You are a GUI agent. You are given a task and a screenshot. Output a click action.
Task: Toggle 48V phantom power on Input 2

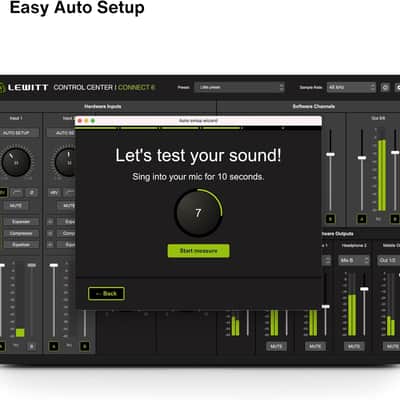pyautogui.click(x=54, y=192)
